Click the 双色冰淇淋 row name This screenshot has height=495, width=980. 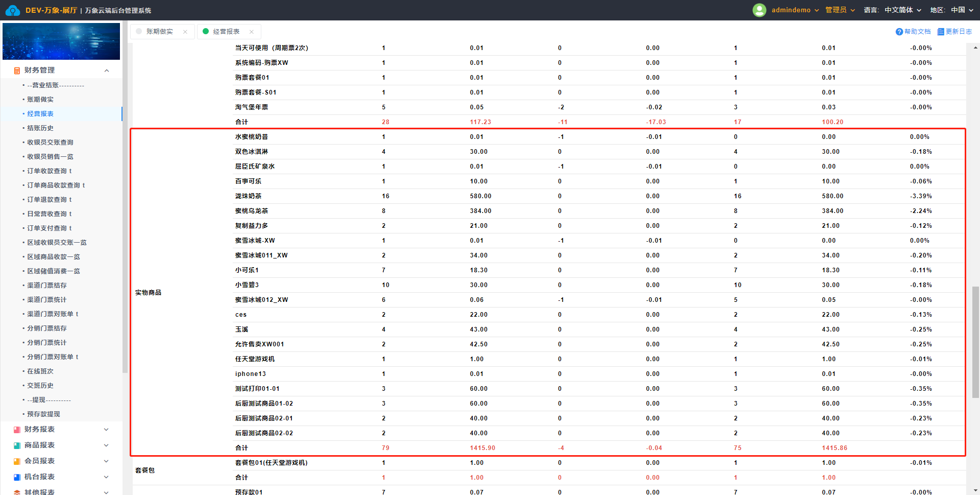tap(252, 152)
